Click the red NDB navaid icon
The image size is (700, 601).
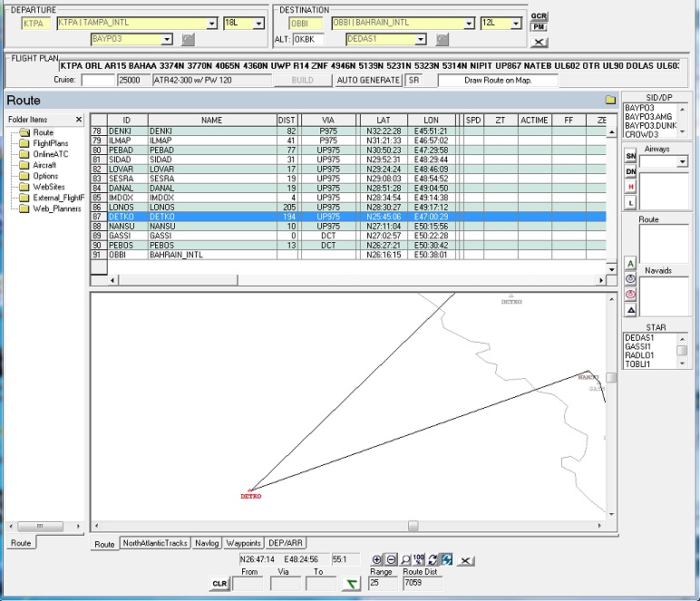coord(630,295)
